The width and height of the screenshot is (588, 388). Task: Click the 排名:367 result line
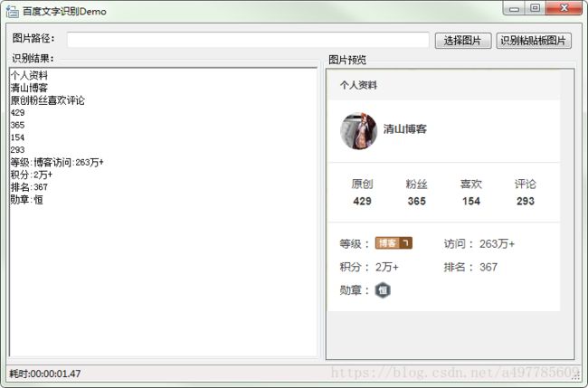[29, 187]
